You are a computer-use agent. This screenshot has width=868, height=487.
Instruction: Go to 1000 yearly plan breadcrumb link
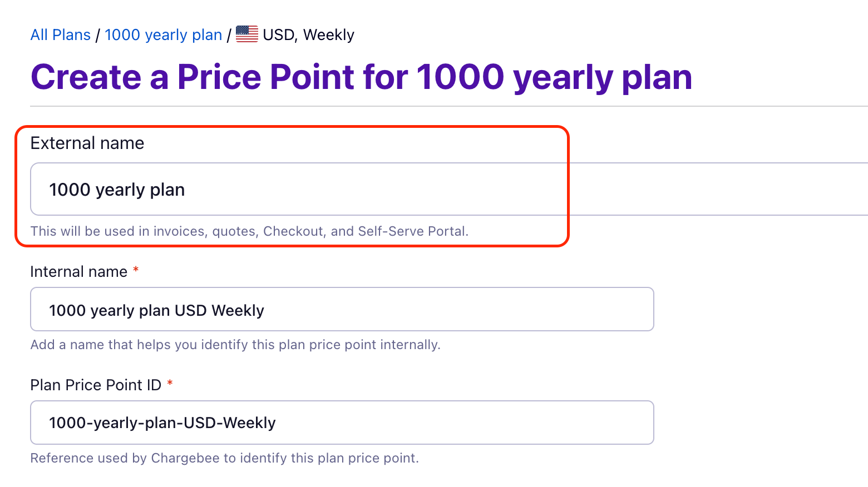pos(164,35)
